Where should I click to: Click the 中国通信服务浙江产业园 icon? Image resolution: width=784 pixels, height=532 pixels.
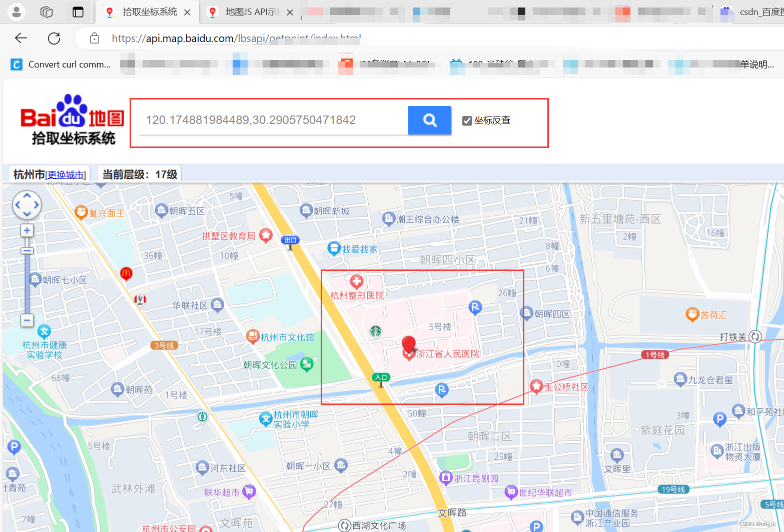tap(577, 516)
